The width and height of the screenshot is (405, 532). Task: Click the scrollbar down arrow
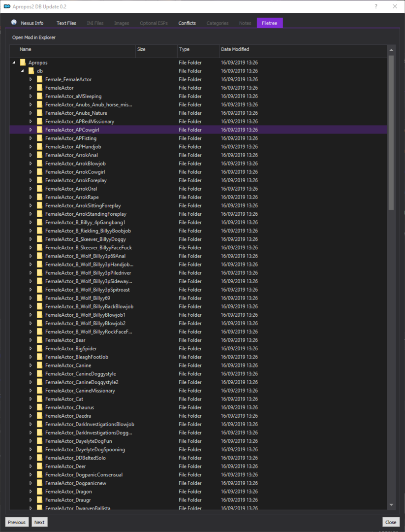[391, 505]
